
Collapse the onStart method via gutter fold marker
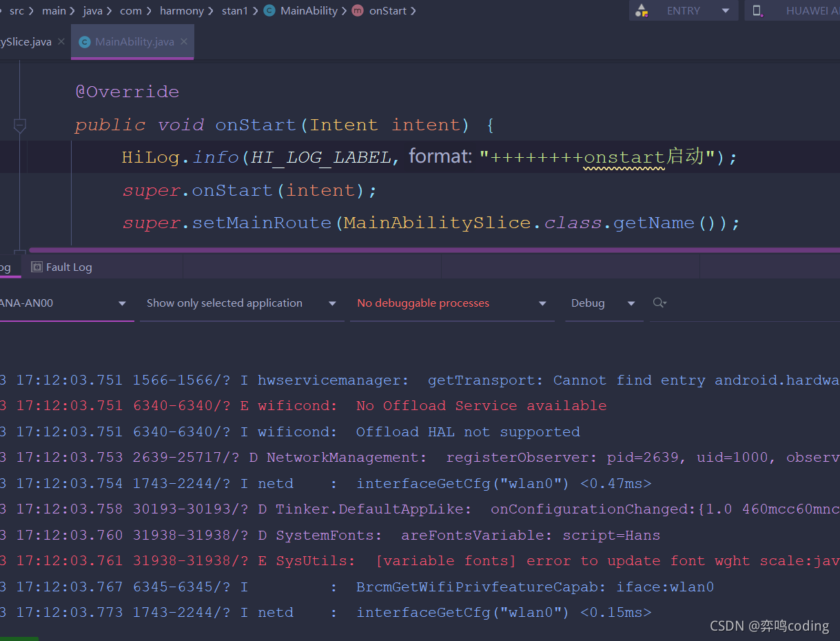pos(20,125)
